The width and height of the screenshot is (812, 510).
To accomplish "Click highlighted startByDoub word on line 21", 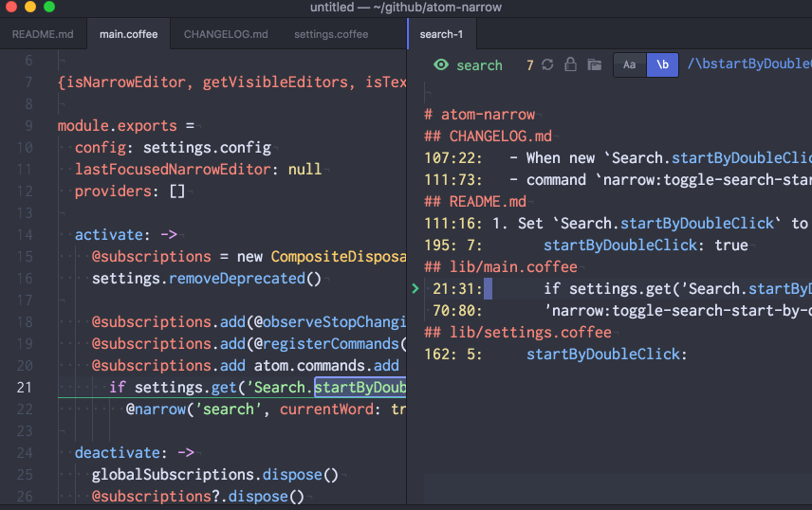I will 360,388.
